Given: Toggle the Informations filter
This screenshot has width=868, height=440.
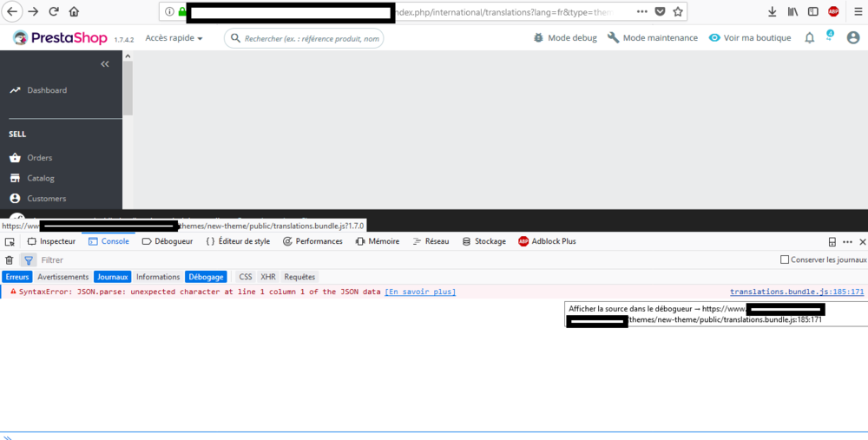Looking at the screenshot, I should point(158,277).
